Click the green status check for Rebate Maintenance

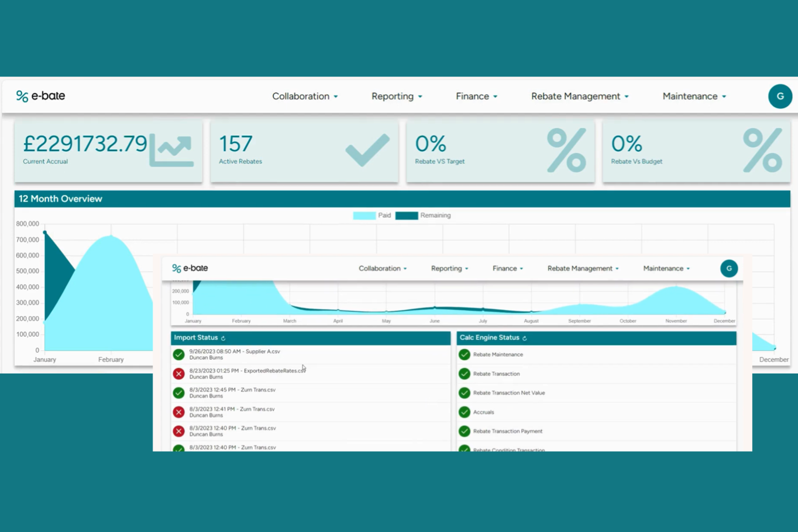[x=464, y=354]
